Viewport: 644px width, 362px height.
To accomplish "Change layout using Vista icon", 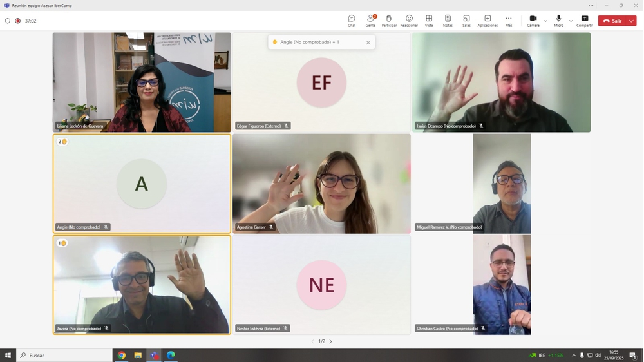I will coord(429,21).
